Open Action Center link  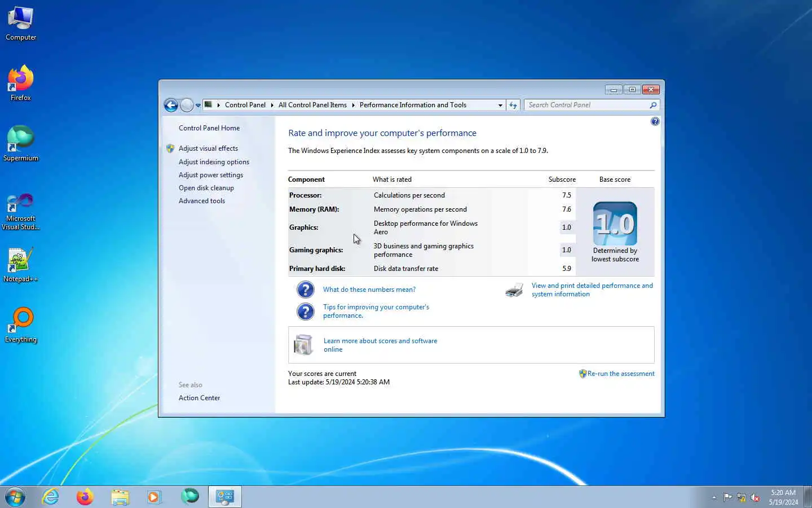(x=199, y=398)
